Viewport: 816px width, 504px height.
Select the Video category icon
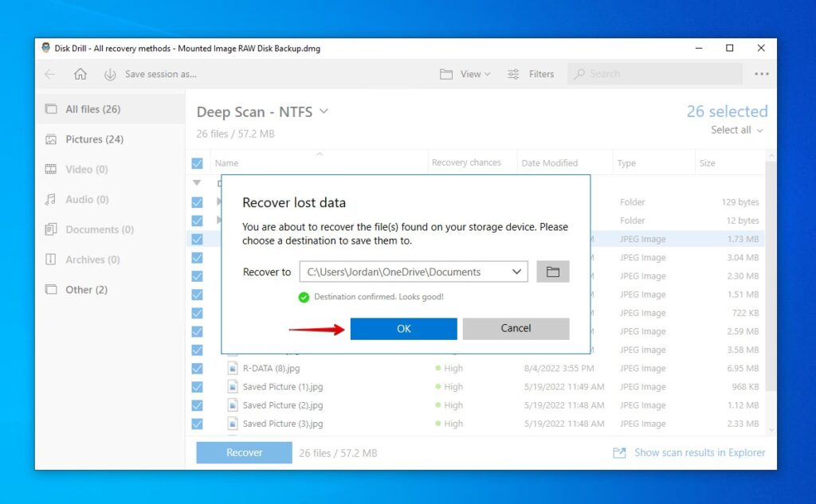click(49, 169)
